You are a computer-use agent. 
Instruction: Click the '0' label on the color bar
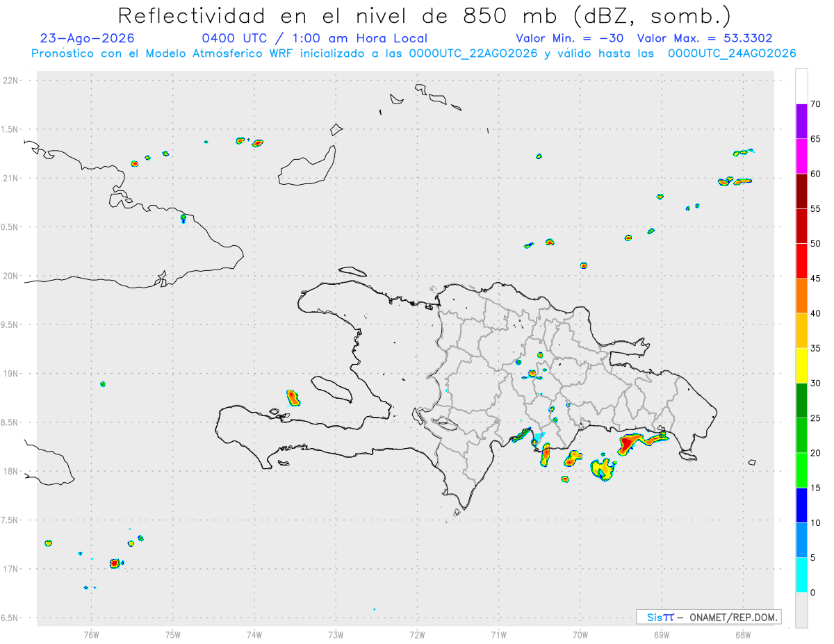[813, 593]
